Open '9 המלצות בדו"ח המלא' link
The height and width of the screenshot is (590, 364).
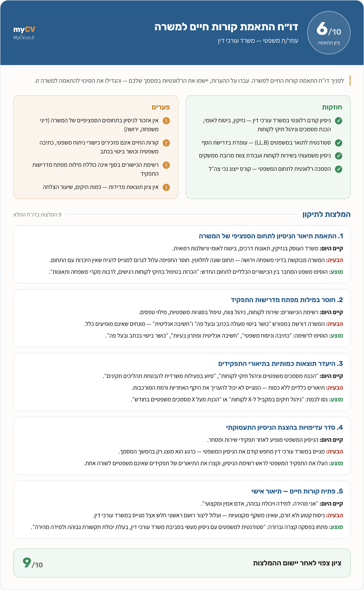click(x=37, y=215)
